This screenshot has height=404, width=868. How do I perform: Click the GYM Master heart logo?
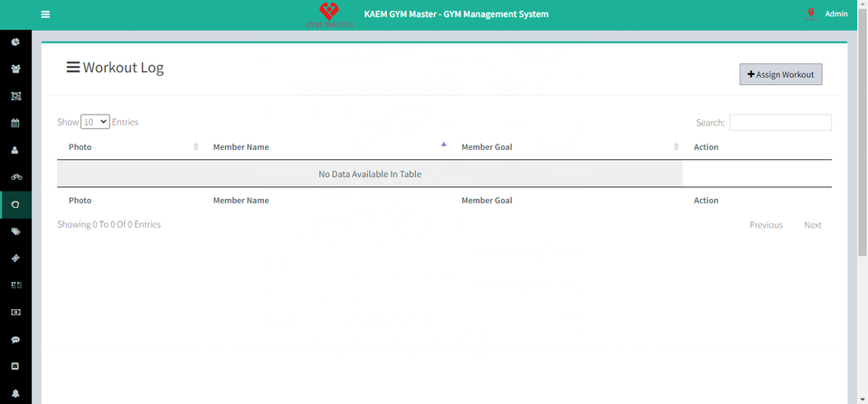(330, 14)
